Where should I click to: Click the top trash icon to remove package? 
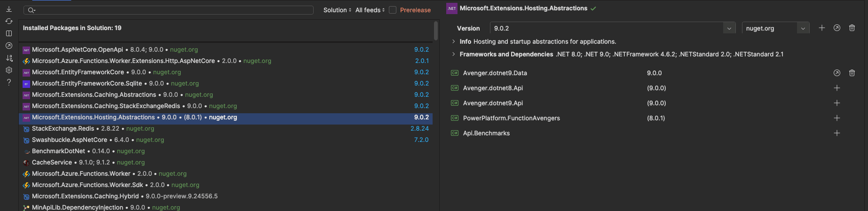tap(852, 28)
